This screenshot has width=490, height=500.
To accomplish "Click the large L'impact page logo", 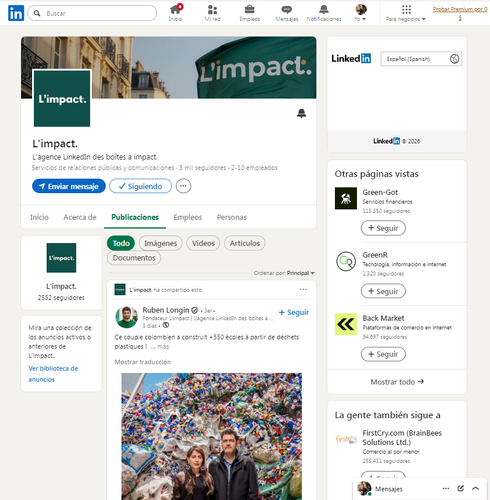I will 62,98.
